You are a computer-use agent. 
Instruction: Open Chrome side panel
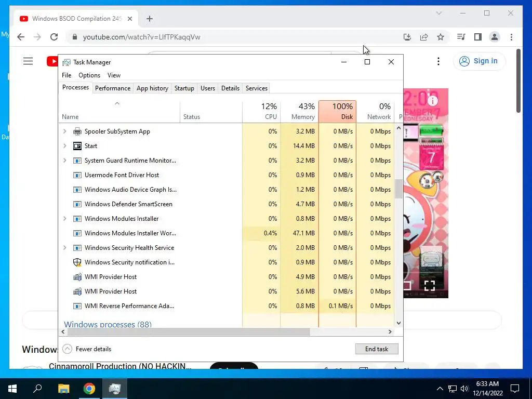tap(478, 37)
